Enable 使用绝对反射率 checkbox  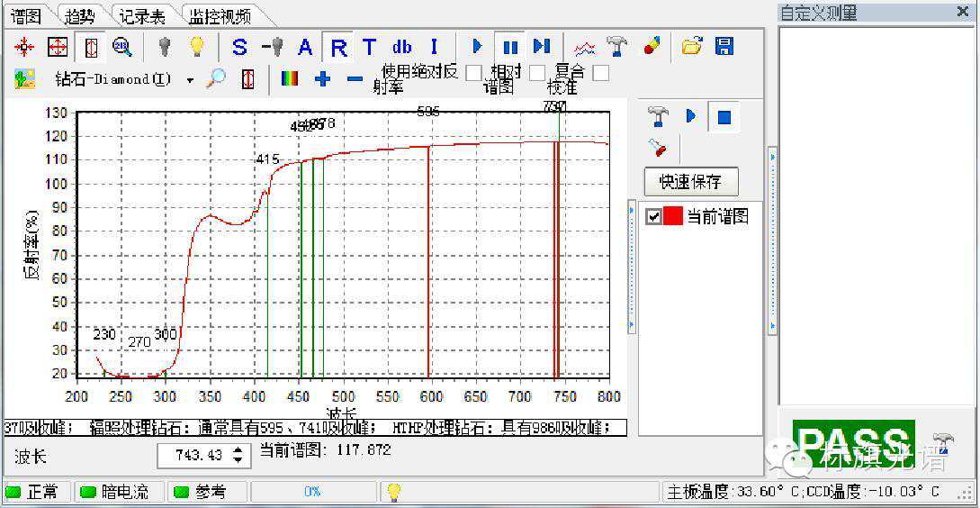click(x=474, y=72)
